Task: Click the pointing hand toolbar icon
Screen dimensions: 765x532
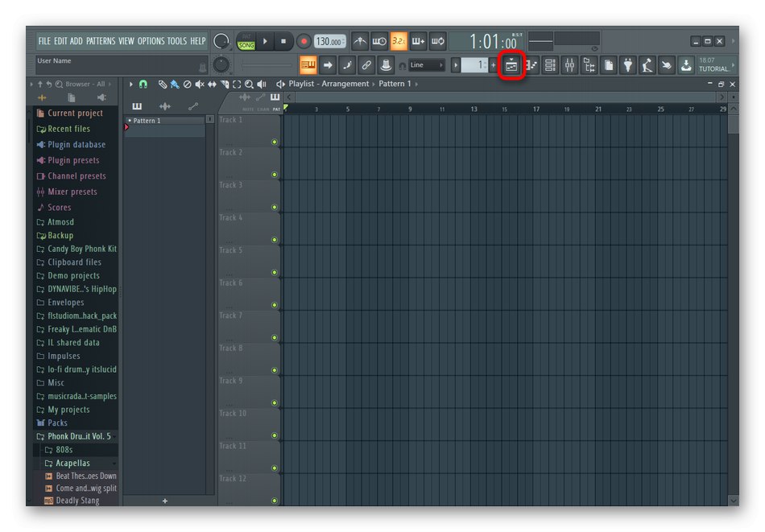Action: tap(667, 65)
